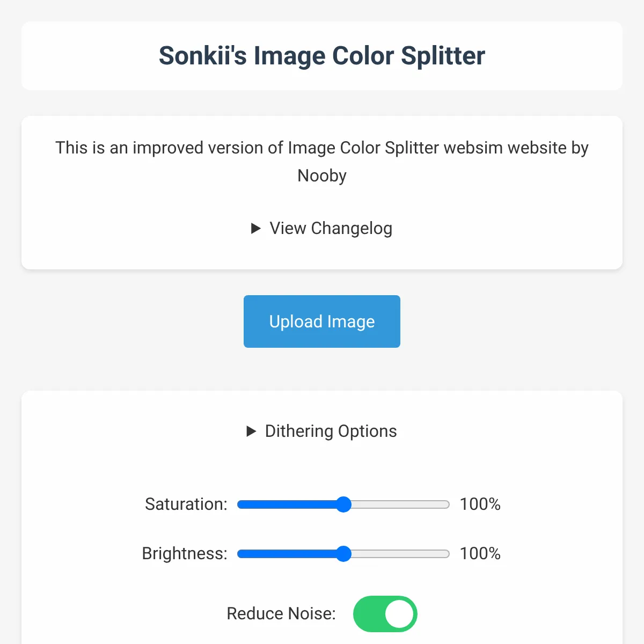
Task: Click the "Brightness:" label
Action: [185, 554]
